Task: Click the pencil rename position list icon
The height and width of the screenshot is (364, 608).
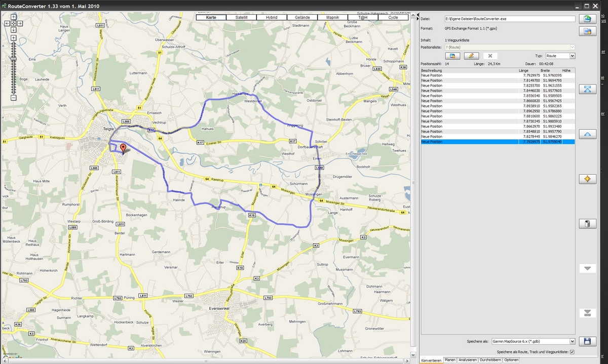Action: (x=471, y=56)
